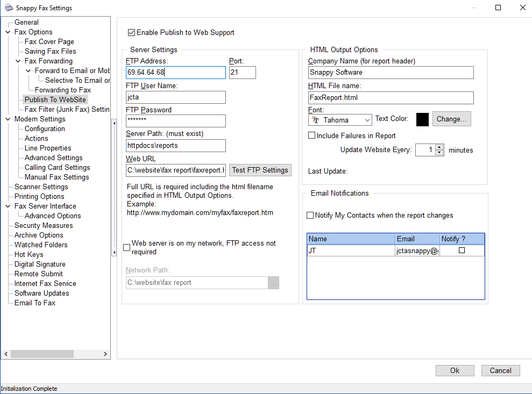Select Scanner Settings in the tree
532x394 pixels.
41,187
